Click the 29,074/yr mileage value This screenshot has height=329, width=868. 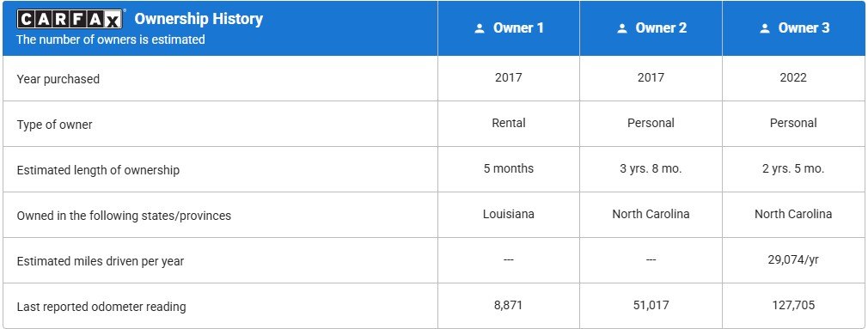coord(793,260)
